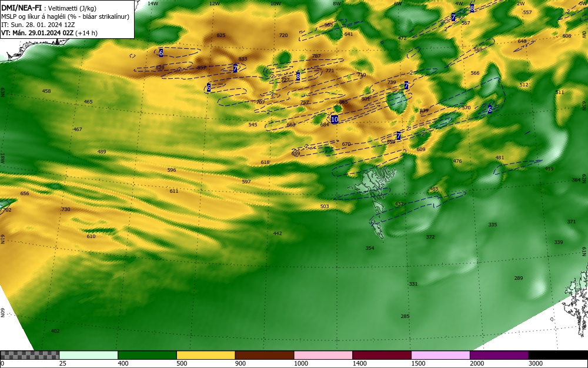
Task: Click the map value '503'
Action: pos(325,206)
